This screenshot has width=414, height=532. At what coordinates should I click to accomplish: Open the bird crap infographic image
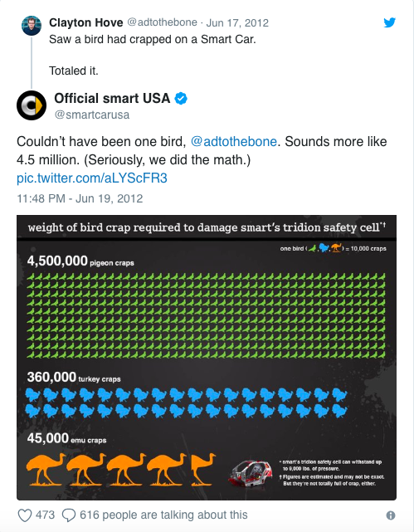207,357
